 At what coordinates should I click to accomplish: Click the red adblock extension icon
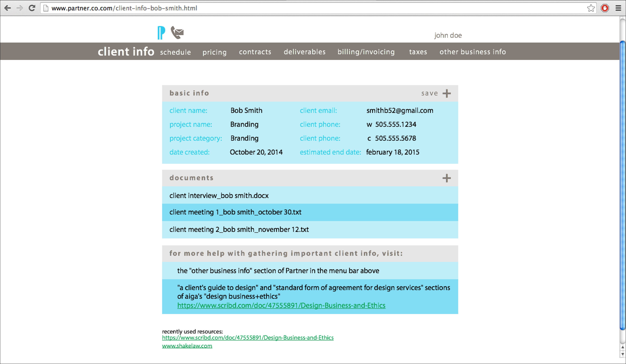click(605, 8)
